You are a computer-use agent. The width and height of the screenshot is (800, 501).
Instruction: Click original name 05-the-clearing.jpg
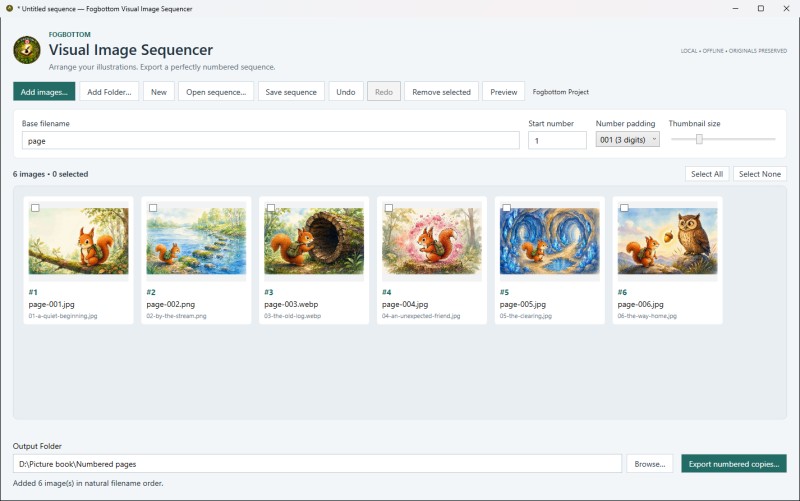point(526,316)
